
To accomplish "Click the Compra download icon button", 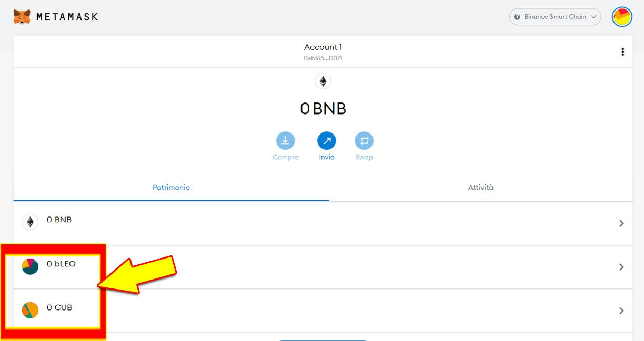I will pyautogui.click(x=286, y=141).
